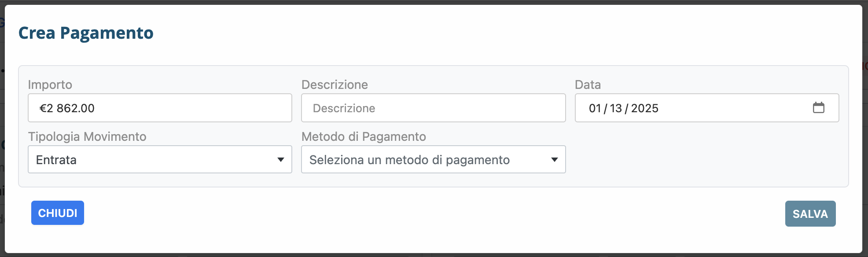
Task: Save the payment with the SALVA button
Action: 810,214
